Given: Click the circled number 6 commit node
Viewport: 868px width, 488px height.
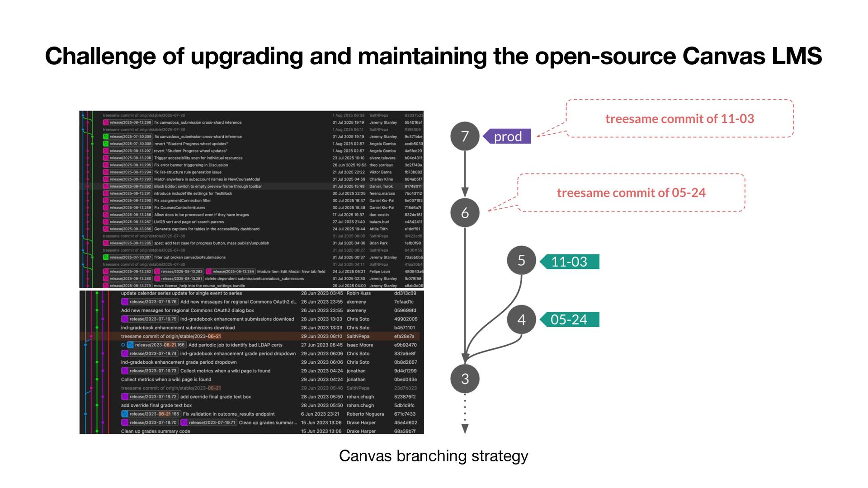Looking at the screenshot, I should 465,212.
